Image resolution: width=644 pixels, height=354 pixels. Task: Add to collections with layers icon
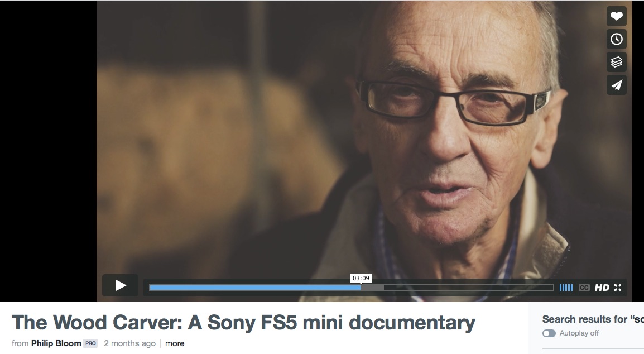coord(617,62)
